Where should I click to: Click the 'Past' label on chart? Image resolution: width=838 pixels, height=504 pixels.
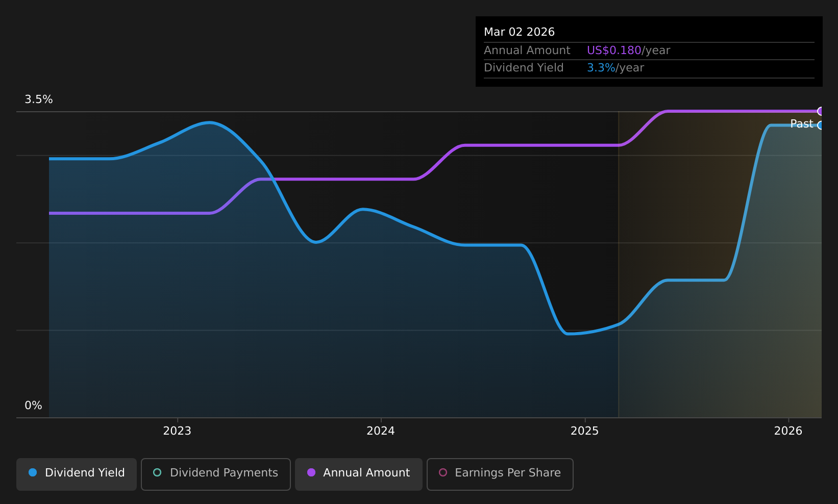pos(801,124)
